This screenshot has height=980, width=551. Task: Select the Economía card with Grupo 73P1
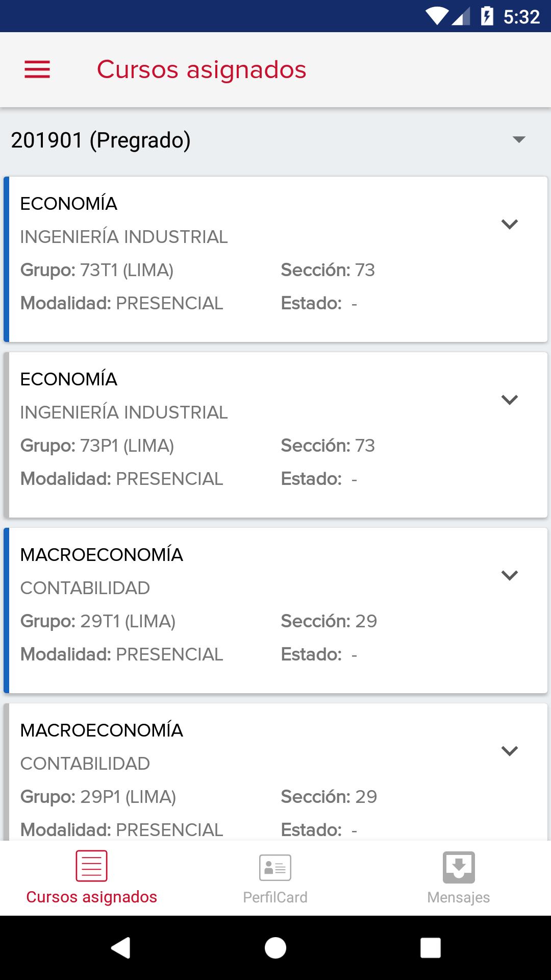(275, 435)
